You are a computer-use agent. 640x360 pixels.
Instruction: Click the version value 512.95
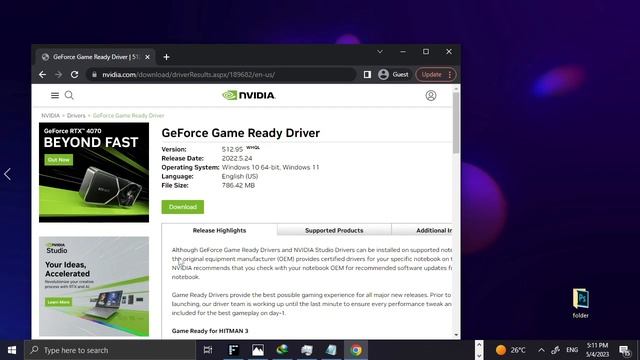pos(232,149)
